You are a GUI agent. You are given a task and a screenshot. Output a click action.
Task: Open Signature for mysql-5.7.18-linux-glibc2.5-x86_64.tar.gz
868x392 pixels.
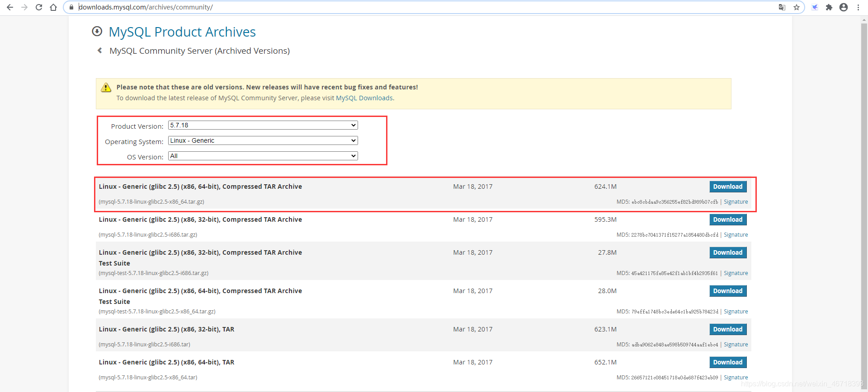coord(736,202)
